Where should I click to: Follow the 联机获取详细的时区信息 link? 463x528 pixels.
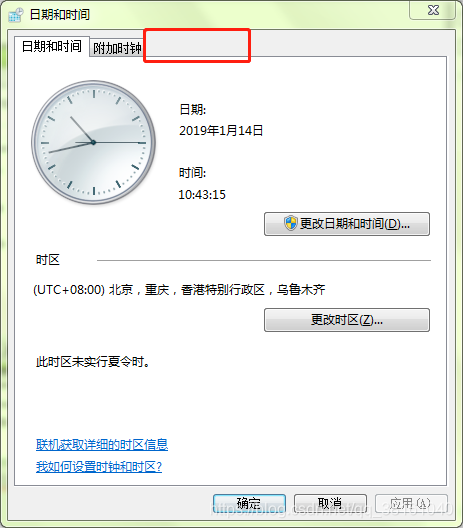click(102, 445)
